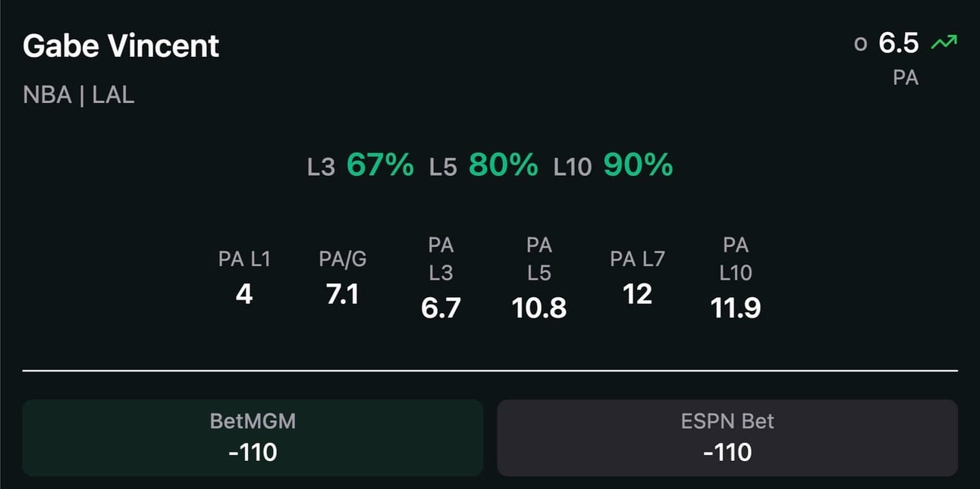Select the L3 67% hit rate

coord(360,165)
